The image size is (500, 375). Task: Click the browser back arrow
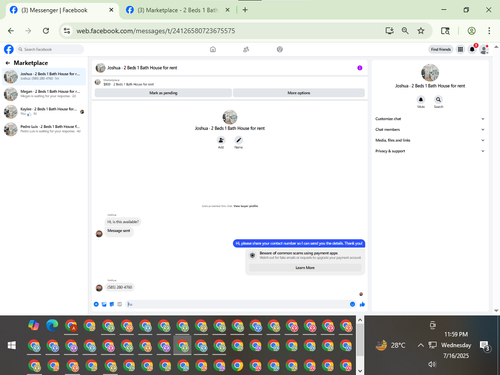pos(11,31)
